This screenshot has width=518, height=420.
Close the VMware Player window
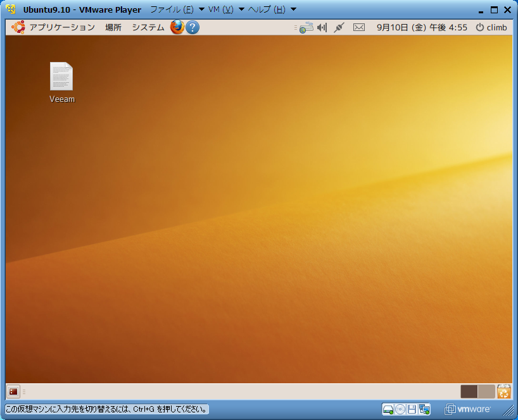click(508, 10)
